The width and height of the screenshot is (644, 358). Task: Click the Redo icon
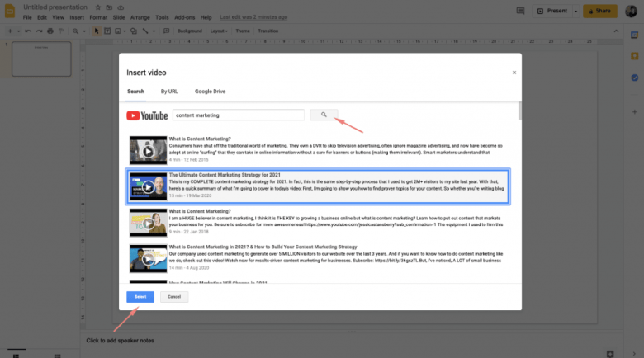click(39, 31)
